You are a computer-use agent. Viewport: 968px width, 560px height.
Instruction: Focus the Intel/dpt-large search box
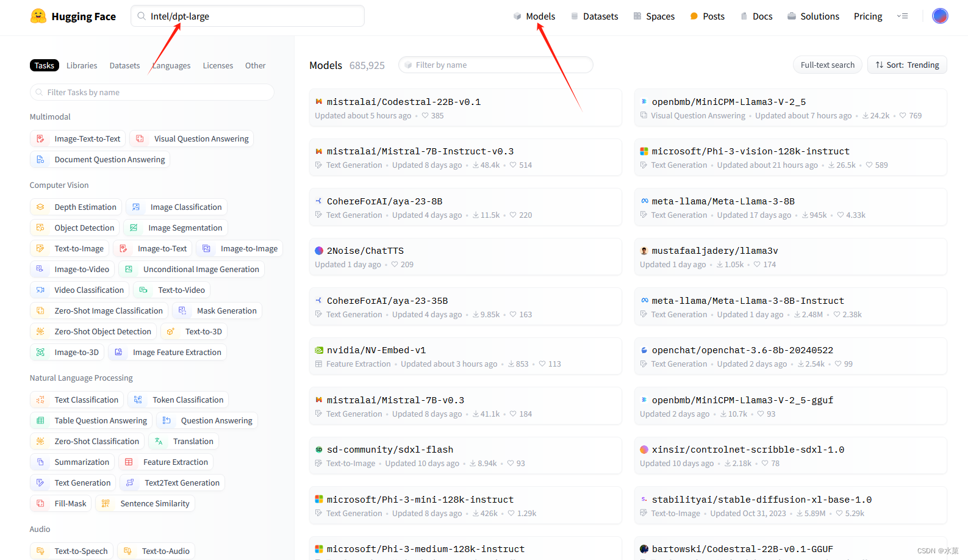click(x=248, y=16)
